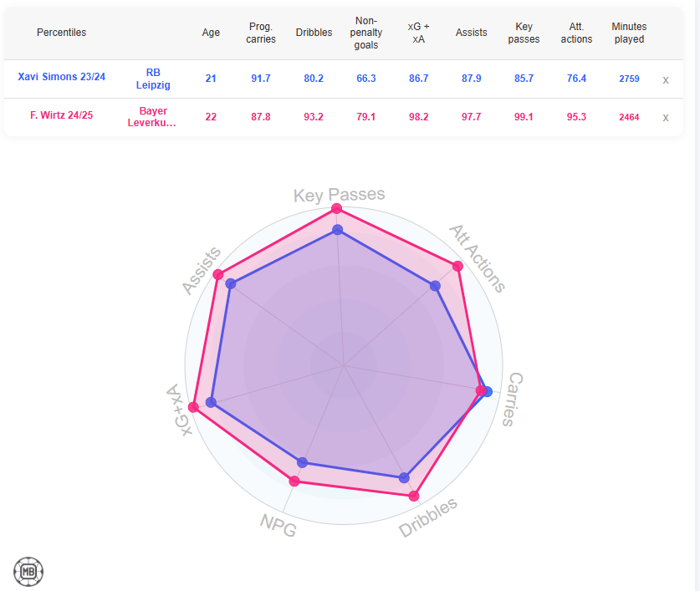The image size is (700, 591).
Task: Click the Att Actions radar axis label
Action: click(478, 257)
